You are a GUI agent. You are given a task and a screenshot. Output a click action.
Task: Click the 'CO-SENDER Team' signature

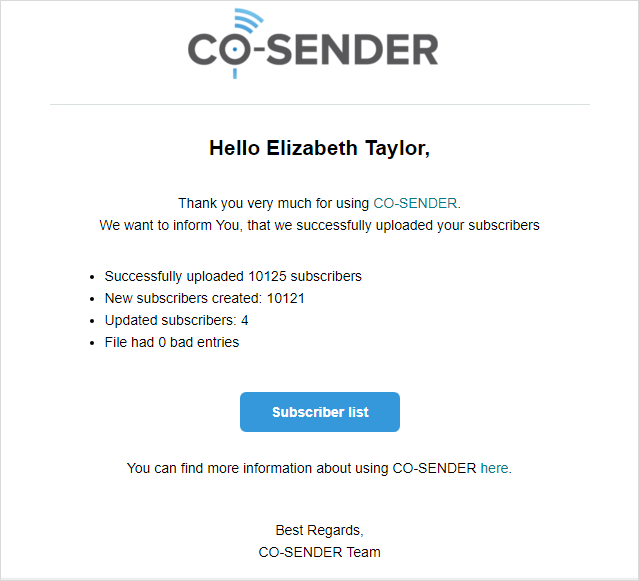[x=320, y=552]
